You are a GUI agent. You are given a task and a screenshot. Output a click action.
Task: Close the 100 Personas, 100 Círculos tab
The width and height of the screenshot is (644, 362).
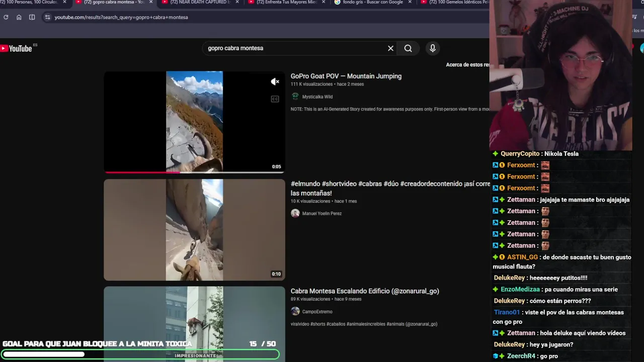click(64, 2)
